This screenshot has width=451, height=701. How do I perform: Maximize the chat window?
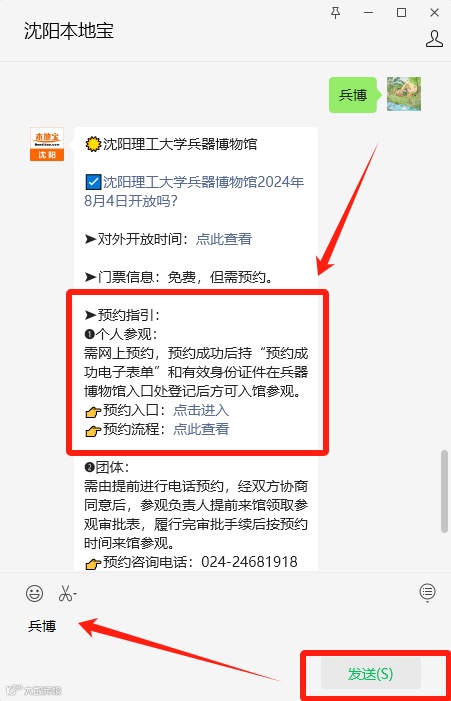coord(401,13)
